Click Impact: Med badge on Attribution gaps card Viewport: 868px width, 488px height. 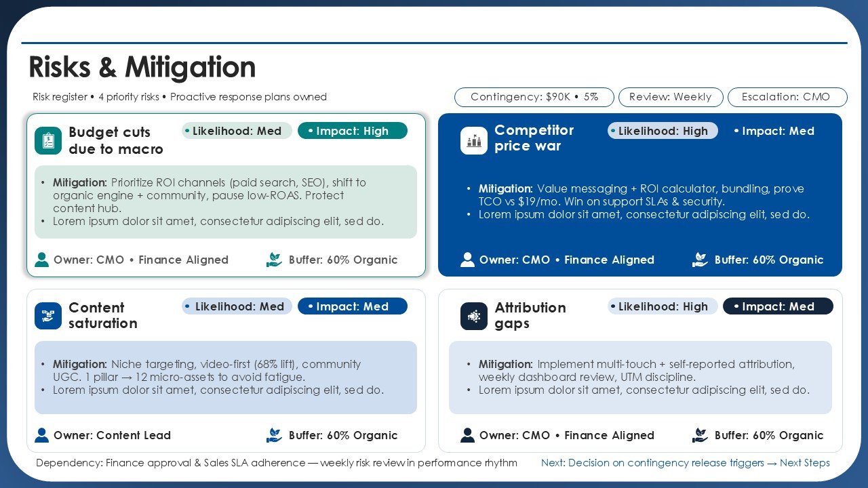[x=778, y=306]
